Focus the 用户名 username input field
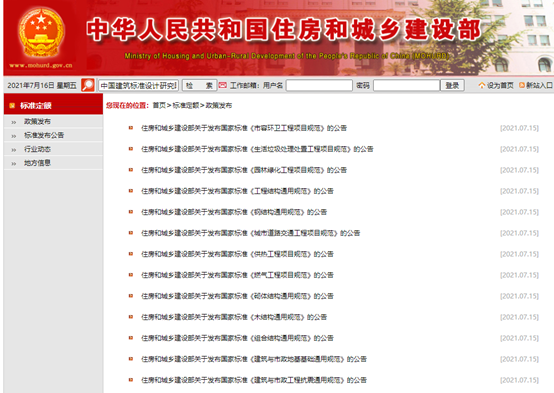The height and width of the screenshot is (393, 554). point(319,86)
